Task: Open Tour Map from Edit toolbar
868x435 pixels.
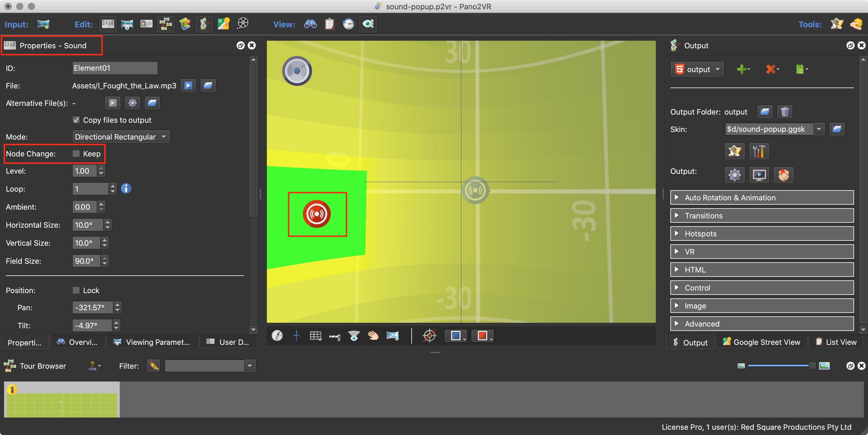Action: pyautogui.click(x=185, y=24)
